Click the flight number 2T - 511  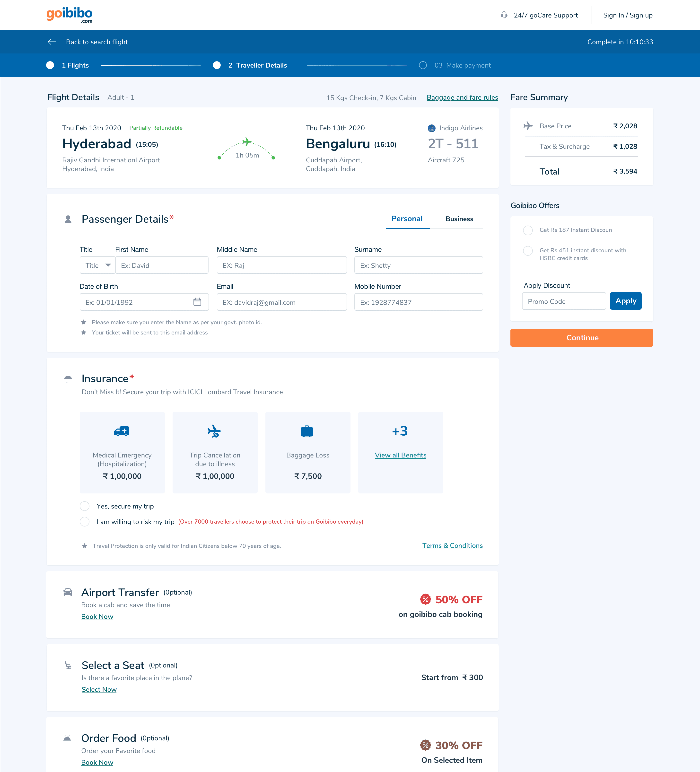pyautogui.click(x=453, y=144)
